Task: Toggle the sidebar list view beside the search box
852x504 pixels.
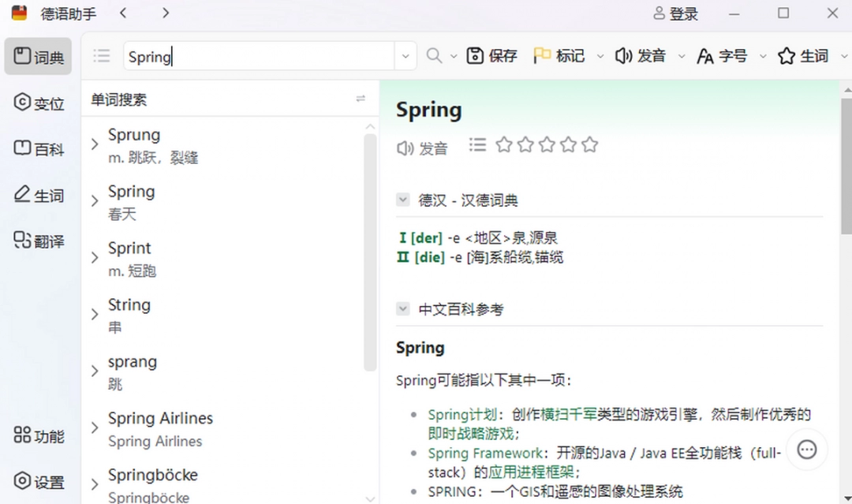Action: (x=101, y=55)
